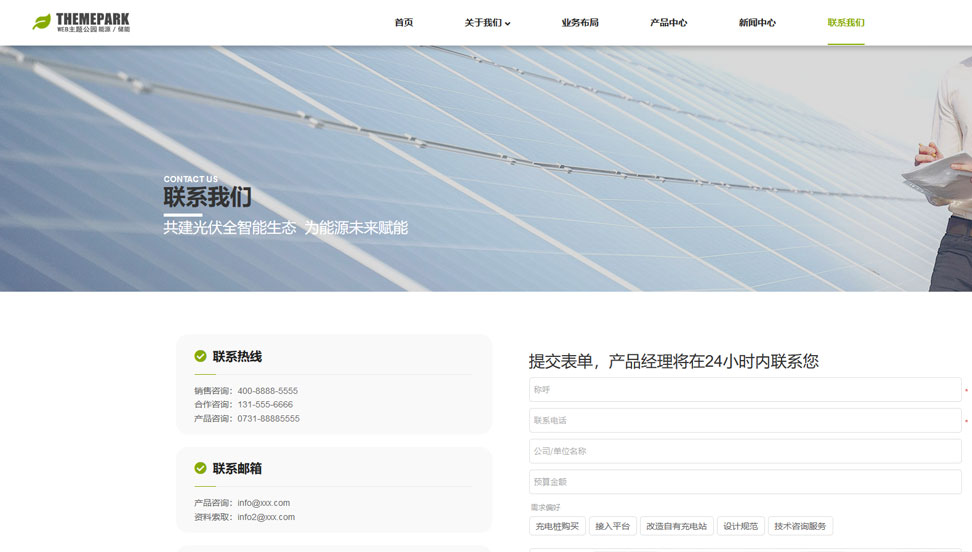Click into the 联系电话 field
This screenshot has width=972, height=552.
tap(745, 421)
